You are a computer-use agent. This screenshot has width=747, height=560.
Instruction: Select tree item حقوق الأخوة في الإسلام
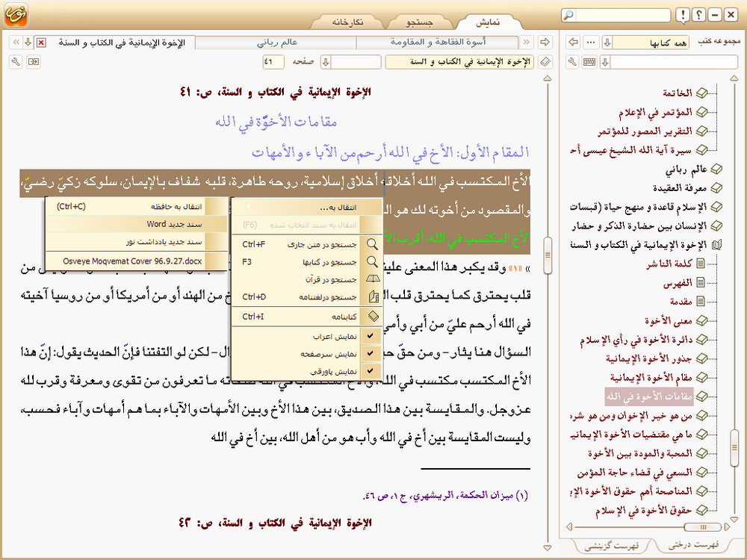644,511
